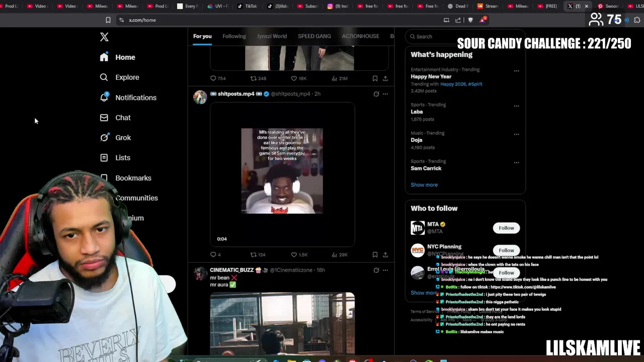Reply to the post with 754 replies

[218, 78]
